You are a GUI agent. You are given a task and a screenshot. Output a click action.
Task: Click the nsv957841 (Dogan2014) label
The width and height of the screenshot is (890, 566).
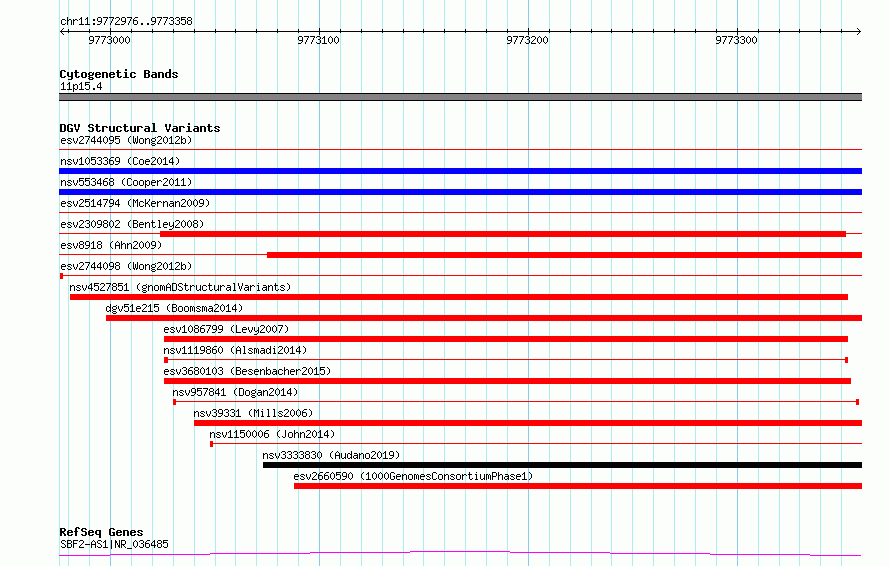[235, 392]
